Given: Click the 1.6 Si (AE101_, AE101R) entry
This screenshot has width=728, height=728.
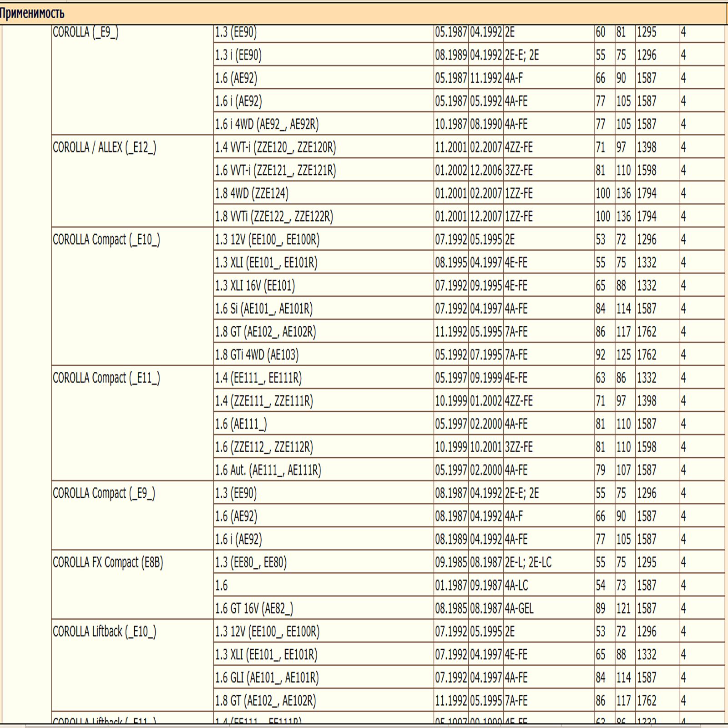Looking at the screenshot, I should click(264, 309).
